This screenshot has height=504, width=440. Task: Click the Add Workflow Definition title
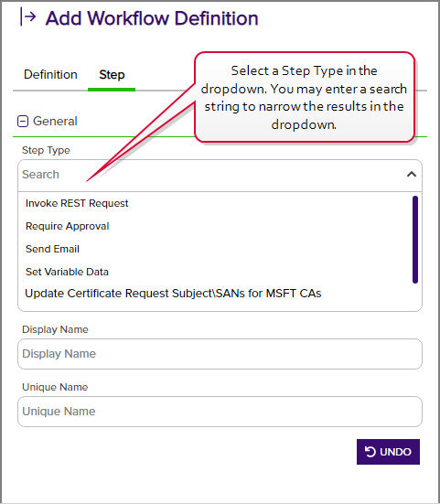click(152, 18)
